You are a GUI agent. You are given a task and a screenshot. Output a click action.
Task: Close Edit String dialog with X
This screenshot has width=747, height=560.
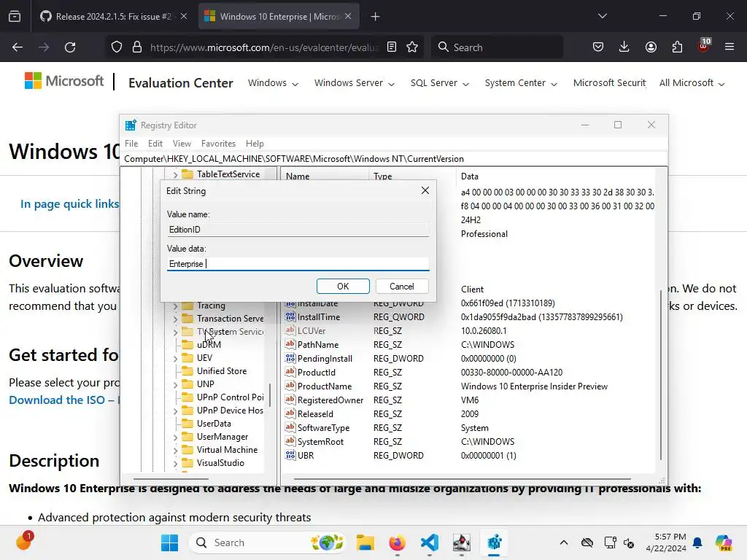pos(425,190)
